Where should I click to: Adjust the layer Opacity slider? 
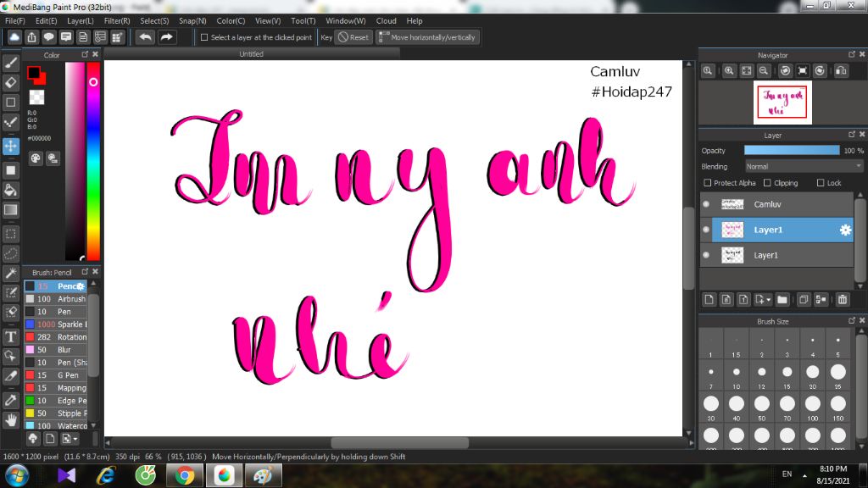792,151
